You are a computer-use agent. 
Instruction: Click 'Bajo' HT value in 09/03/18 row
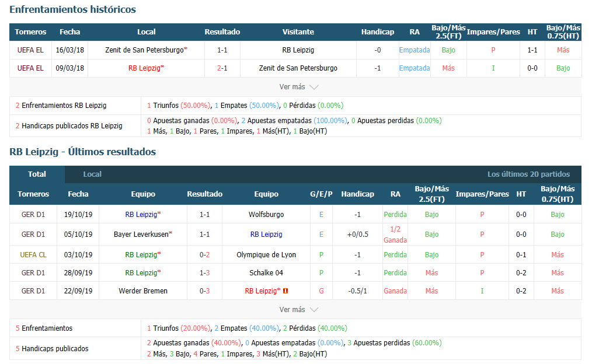click(563, 68)
